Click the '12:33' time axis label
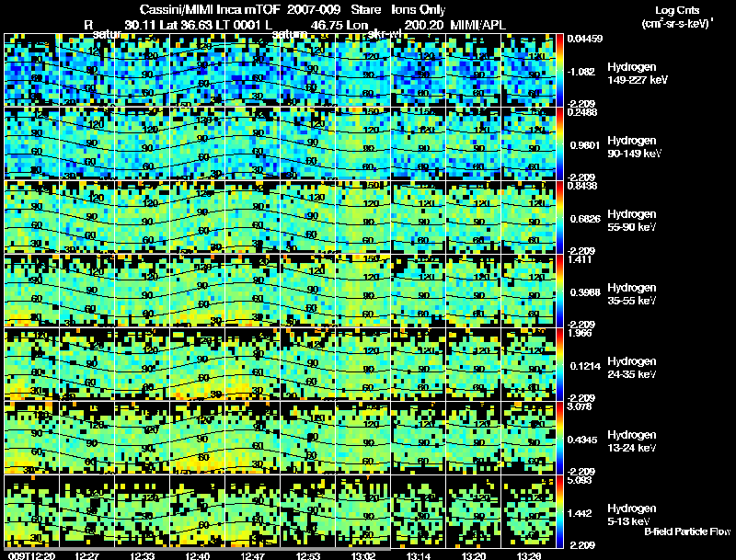This screenshot has width=736, height=560. point(142,555)
